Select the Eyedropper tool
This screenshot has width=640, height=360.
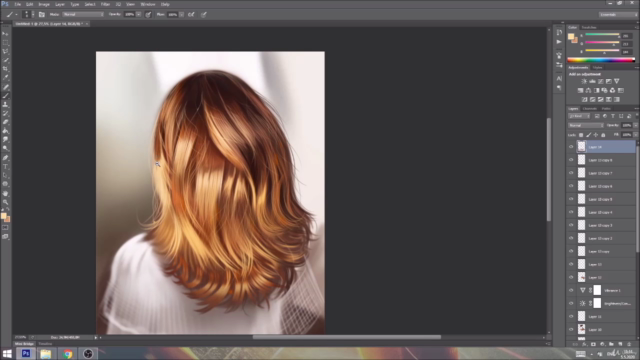point(5,78)
